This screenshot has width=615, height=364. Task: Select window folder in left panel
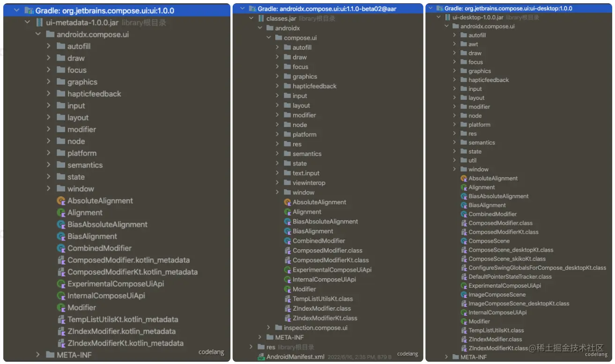[x=81, y=189]
